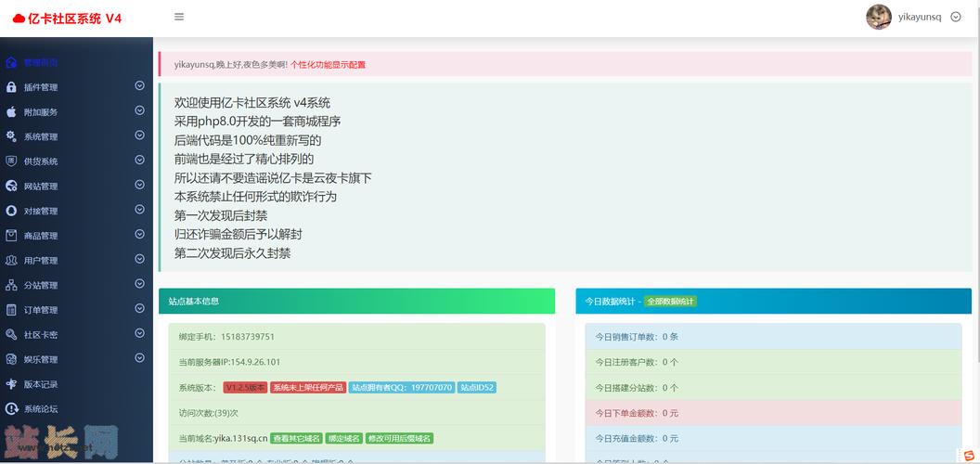Click the gears icon for 系统管理

point(10,136)
